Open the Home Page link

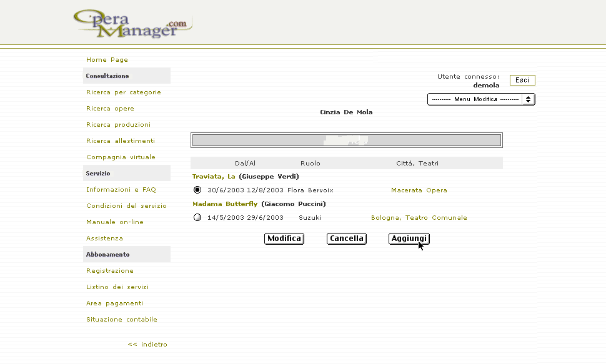(x=107, y=60)
